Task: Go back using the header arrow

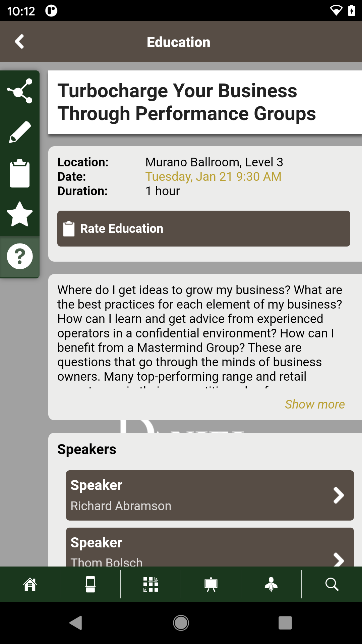Action: 19,42
